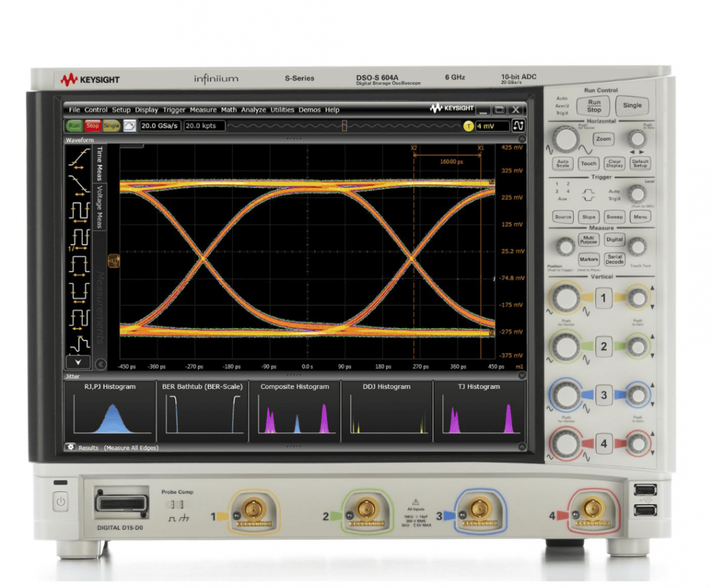This screenshot has width=712, height=588.
Task: Select the frequency (1/period) measurement icon
Action: click(x=79, y=239)
